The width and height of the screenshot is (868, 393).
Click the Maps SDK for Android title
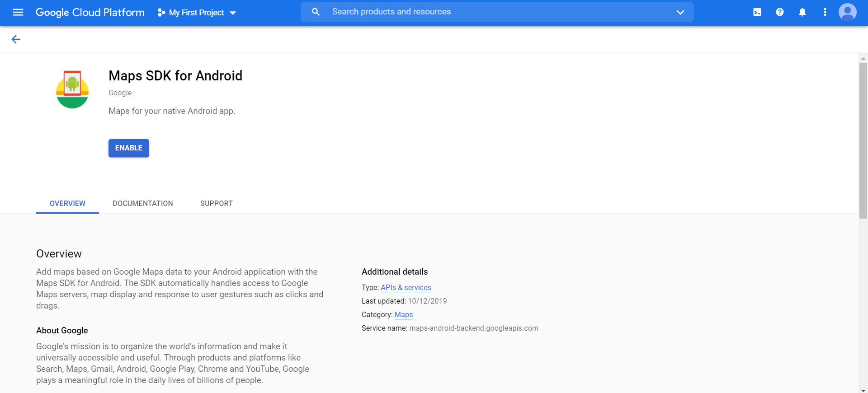pyautogui.click(x=175, y=75)
